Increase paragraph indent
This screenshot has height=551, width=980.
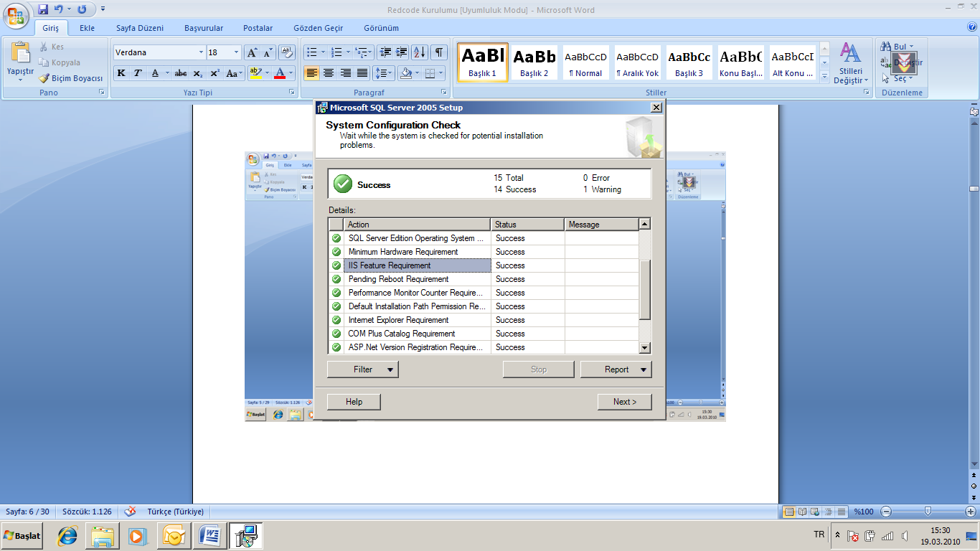[402, 52]
